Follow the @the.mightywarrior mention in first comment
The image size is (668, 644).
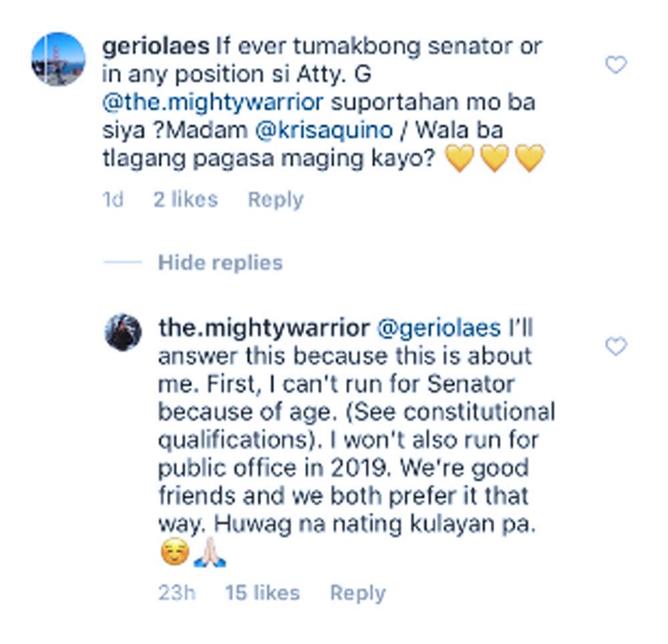pyautogui.click(x=212, y=103)
